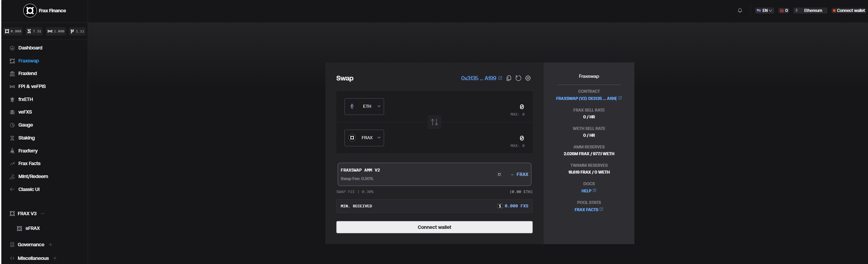Open the HELP docs link
Screen dimensions: 868x264
(586, 191)
